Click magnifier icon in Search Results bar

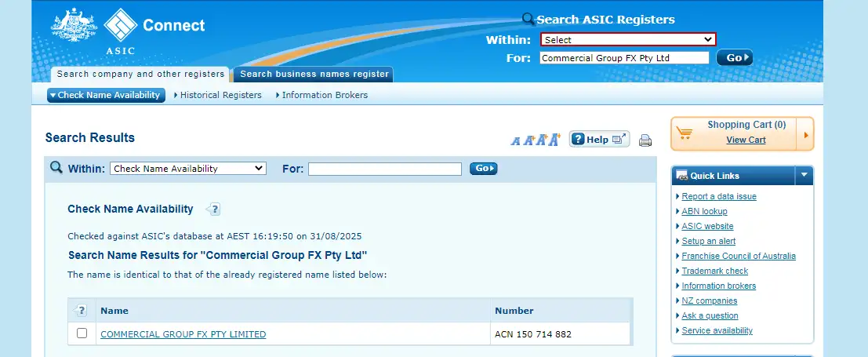click(56, 167)
